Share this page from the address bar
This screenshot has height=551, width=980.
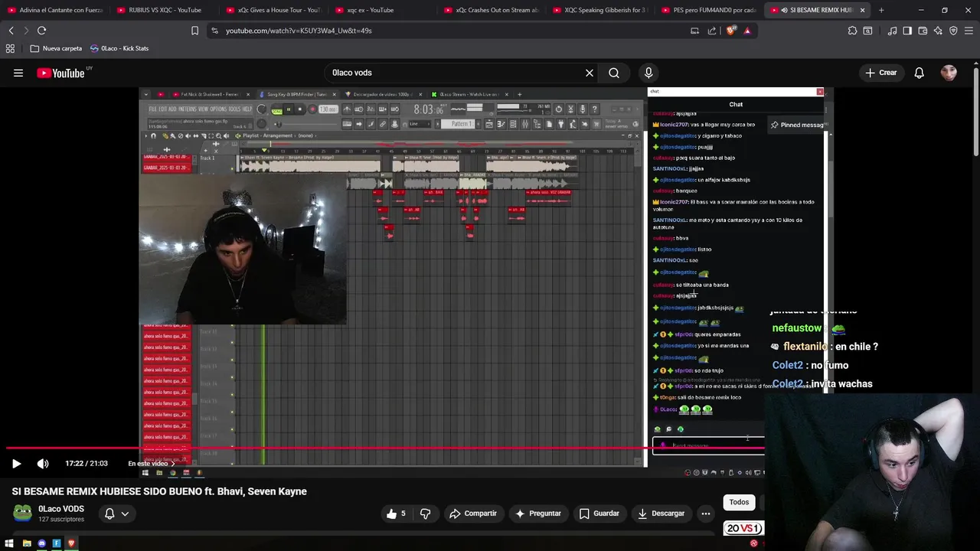[x=712, y=31]
